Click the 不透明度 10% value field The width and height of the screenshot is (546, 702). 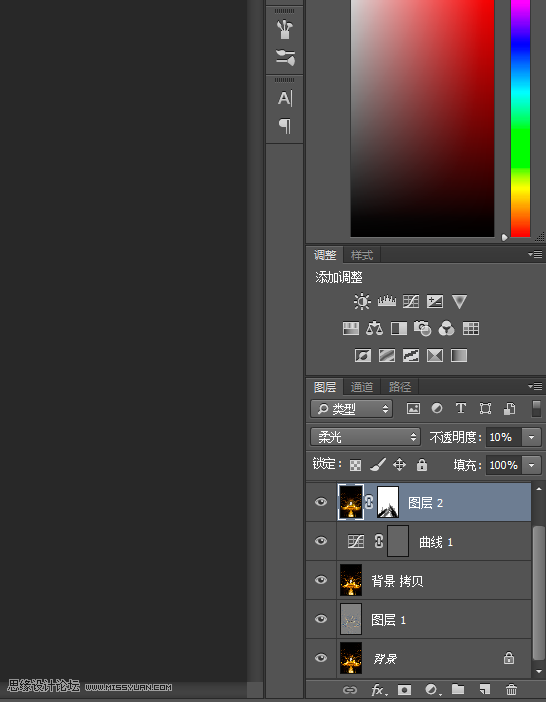tap(504, 437)
